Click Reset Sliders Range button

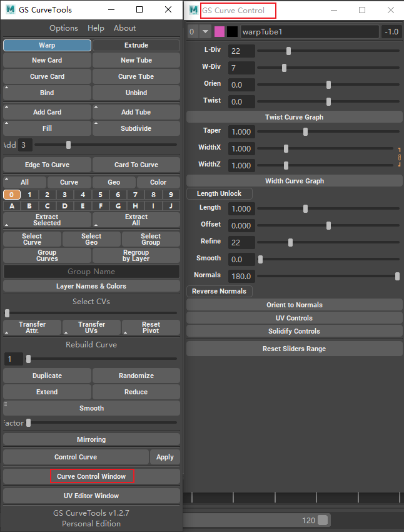(x=294, y=349)
